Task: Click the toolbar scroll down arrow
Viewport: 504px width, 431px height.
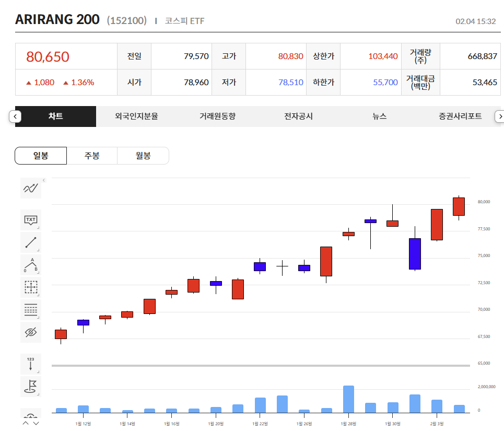Action: [x=36, y=423]
